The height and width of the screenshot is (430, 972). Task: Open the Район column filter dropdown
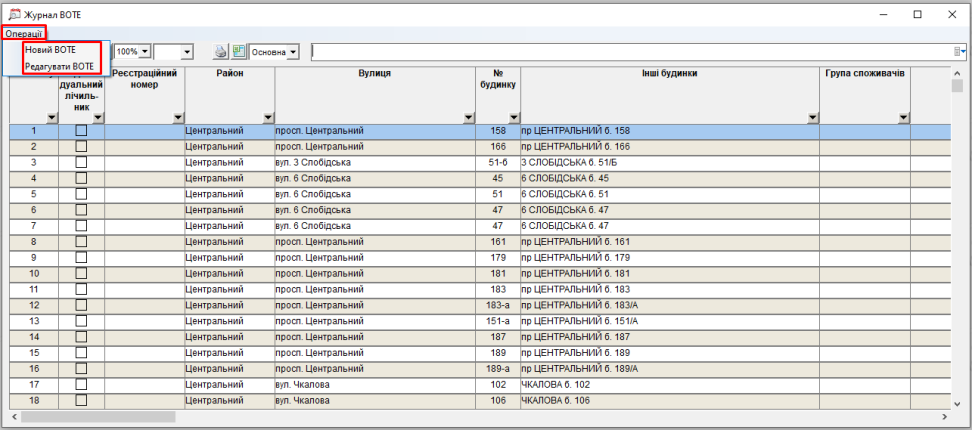tap(266, 118)
